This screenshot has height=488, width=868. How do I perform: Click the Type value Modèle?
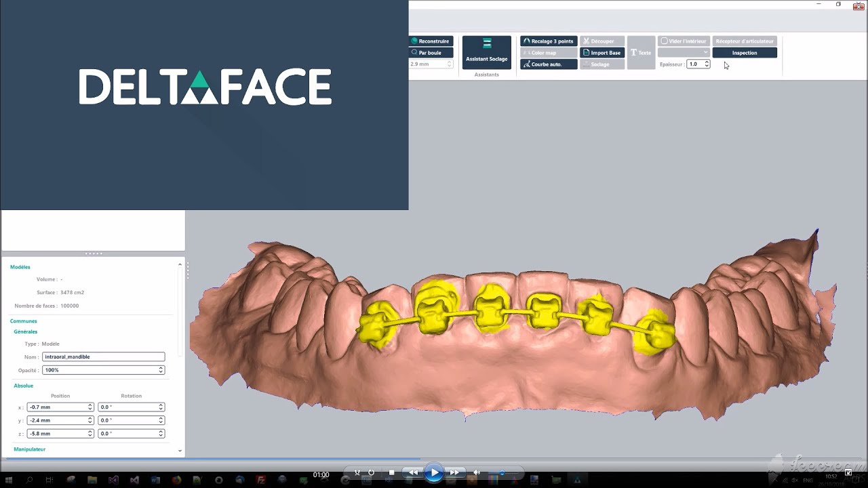(51, 344)
